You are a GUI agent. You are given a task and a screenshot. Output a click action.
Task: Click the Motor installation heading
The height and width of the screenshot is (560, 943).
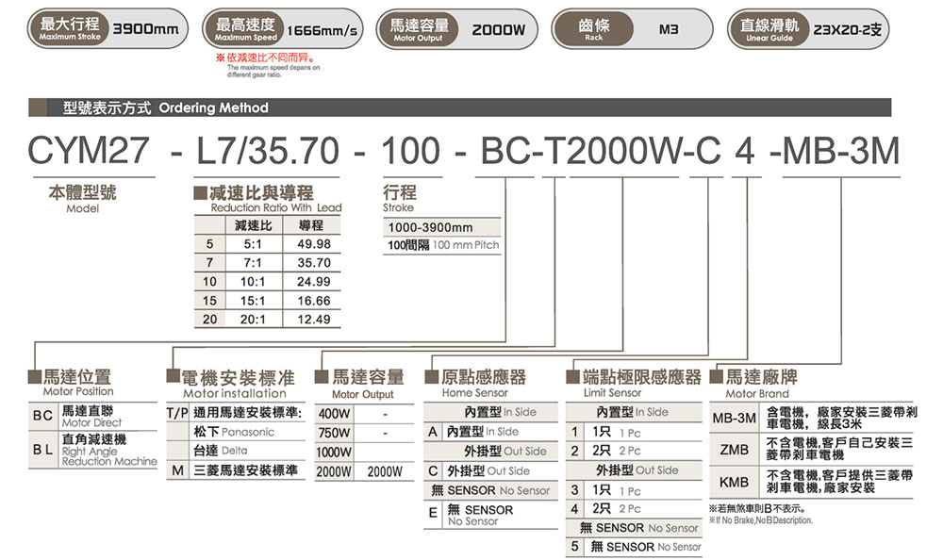tap(235, 393)
